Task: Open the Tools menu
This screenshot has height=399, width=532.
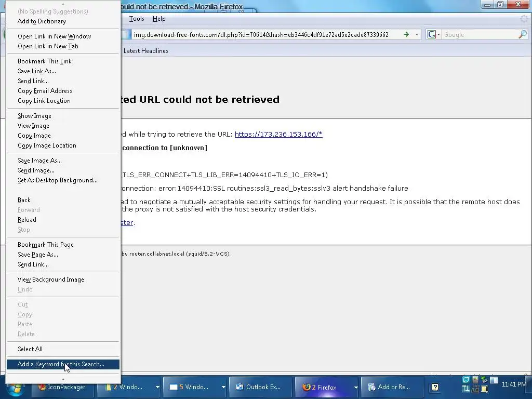Action: [x=137, y=19]
